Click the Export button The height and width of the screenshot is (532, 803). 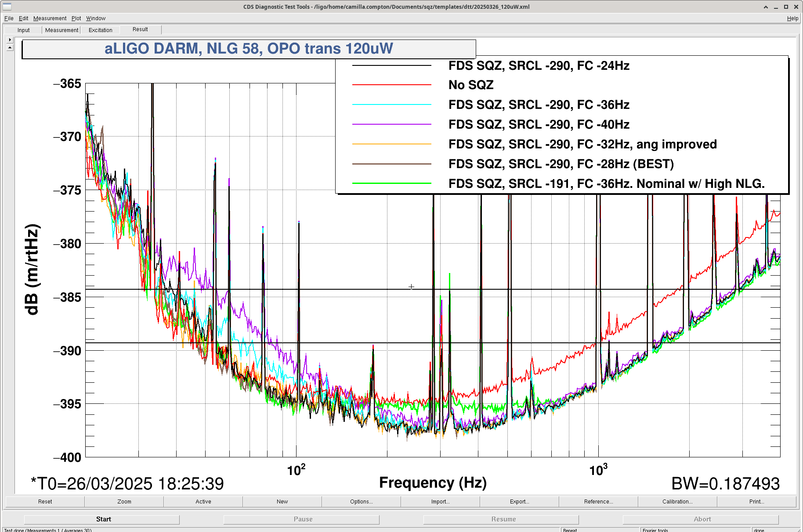[x=519, y=501]
